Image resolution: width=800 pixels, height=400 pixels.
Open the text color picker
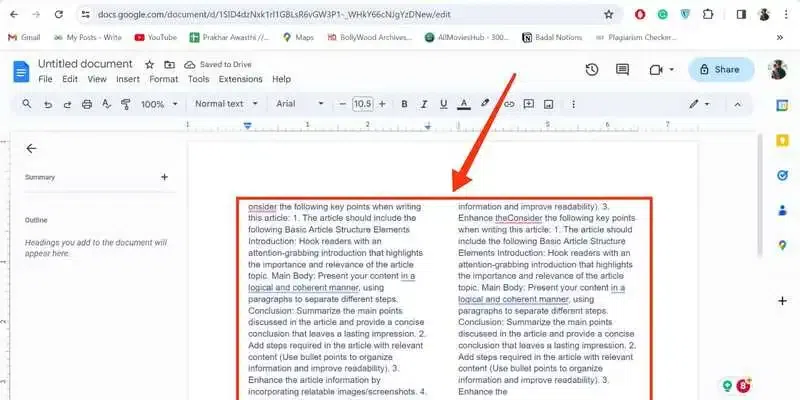463,104
